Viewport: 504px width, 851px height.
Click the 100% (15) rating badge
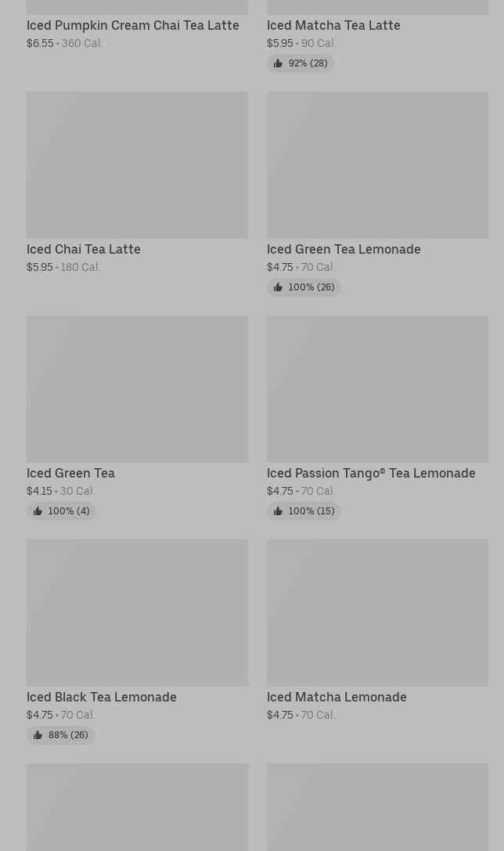[304, 511]
